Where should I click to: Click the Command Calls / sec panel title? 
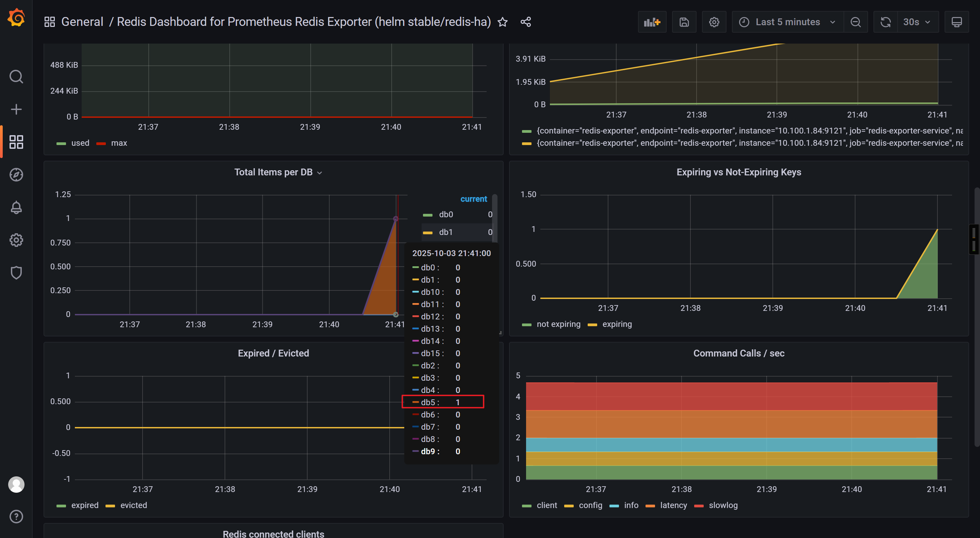click(x=738, y=353)
